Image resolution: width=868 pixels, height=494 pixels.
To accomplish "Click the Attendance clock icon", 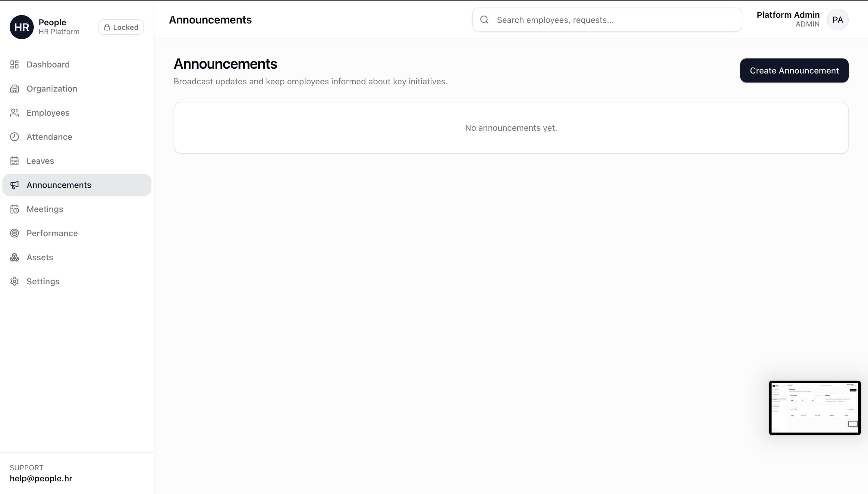I will pyautogui.click(x=14, y=137).
